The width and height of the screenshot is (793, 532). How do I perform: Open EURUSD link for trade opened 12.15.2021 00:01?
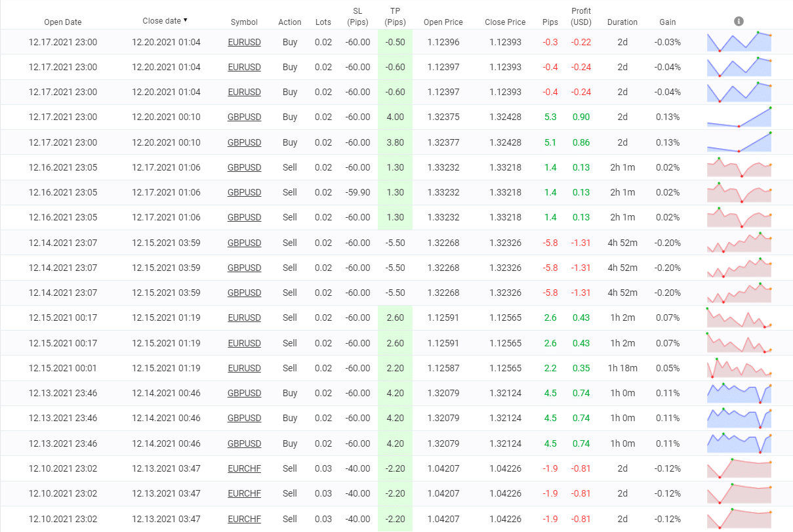click(x=244, y=368)
